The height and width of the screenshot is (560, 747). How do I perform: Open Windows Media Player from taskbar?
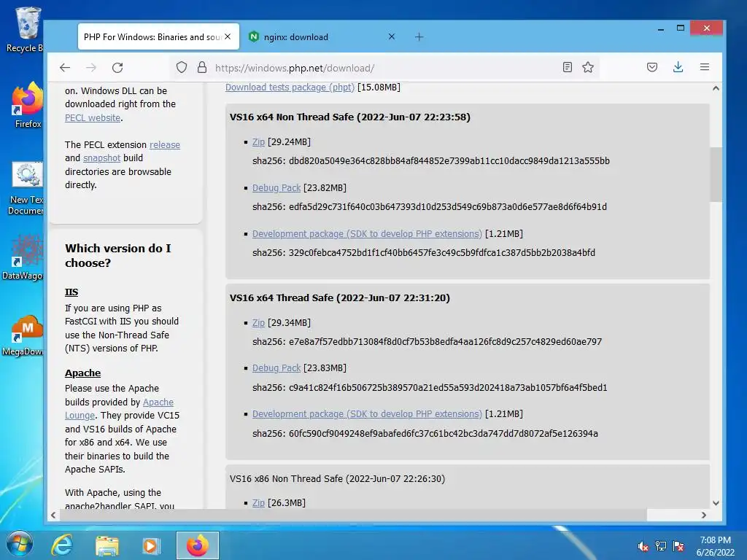coord(151,545)
